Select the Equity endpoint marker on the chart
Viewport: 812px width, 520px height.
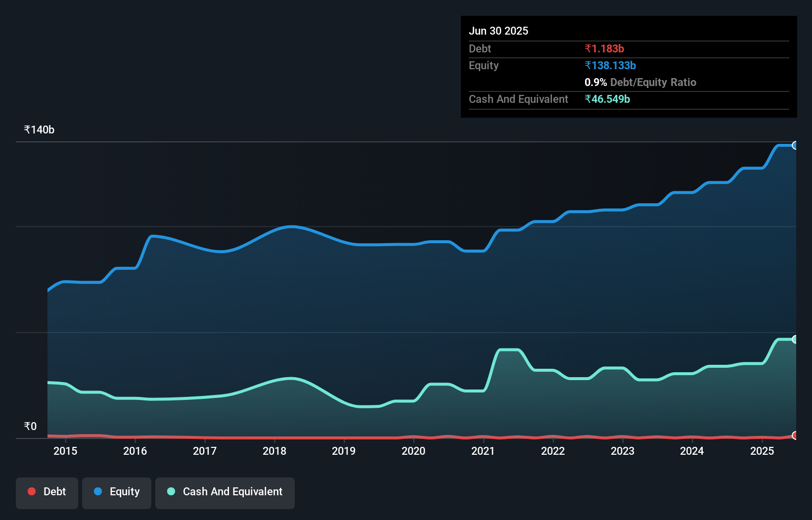[796, 145]
